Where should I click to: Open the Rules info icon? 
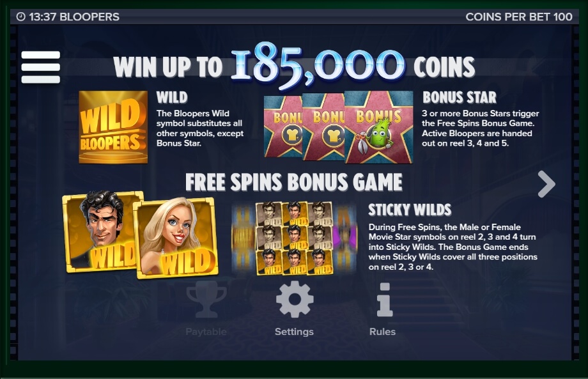click(384, 300)
